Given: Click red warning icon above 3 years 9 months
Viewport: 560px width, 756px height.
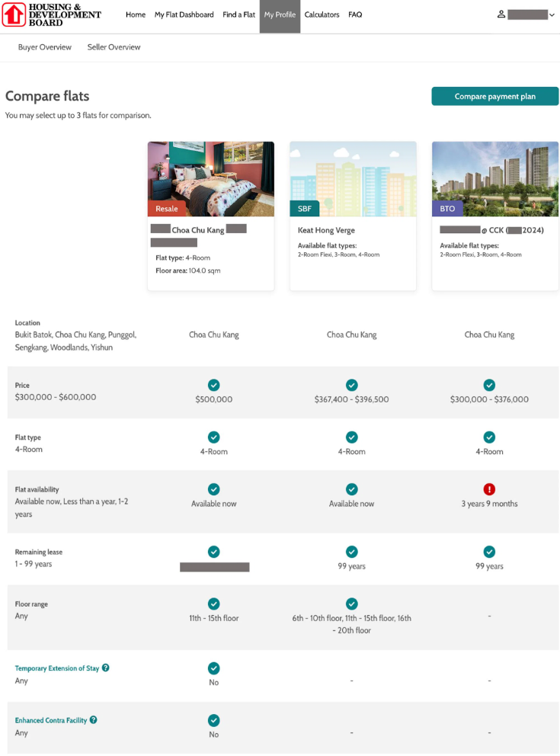Looking at the screenshot, I should (x=489, y=489).
